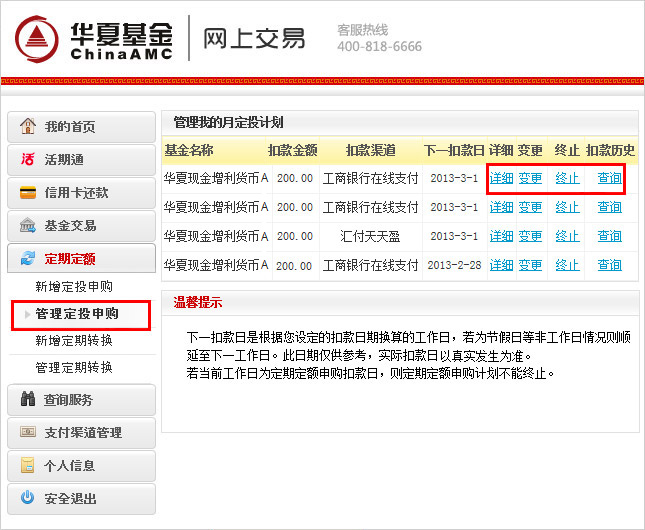Screen dimensions: 645x530
Task: Click 变更 link in second plan row
Action: click(530, 207)
